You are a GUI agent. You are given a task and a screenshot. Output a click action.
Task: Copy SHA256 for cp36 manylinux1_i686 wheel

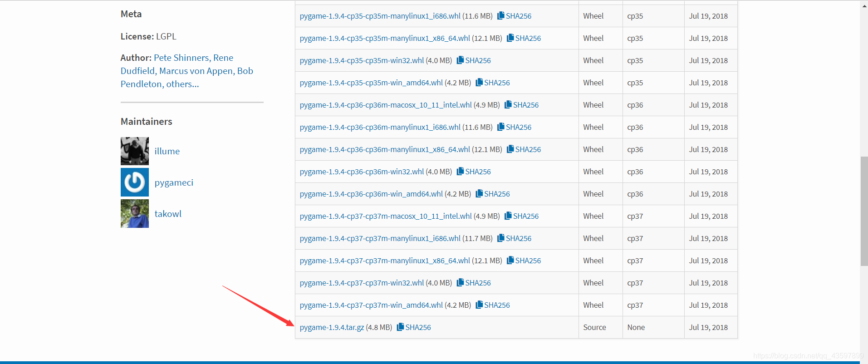click(514, 127)
